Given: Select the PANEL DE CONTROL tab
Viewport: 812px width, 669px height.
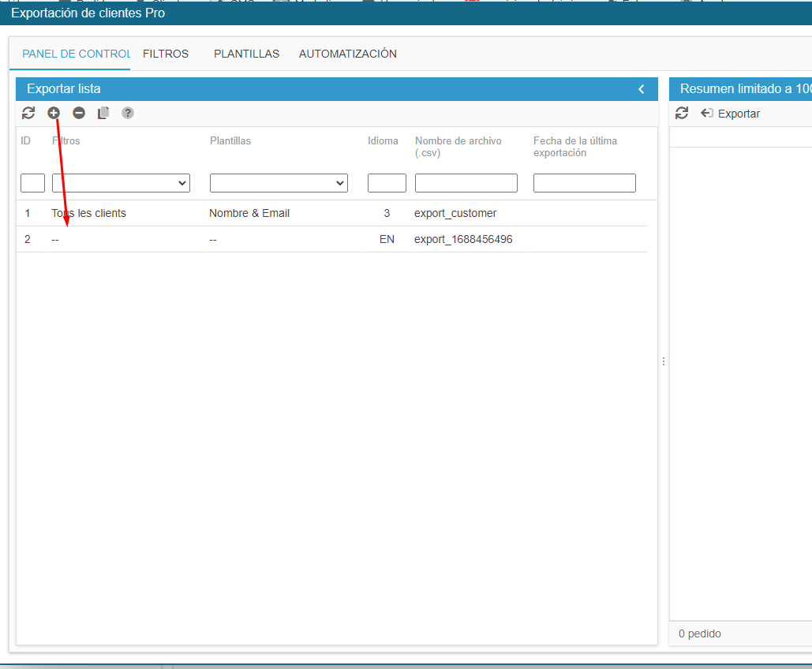Looking at the screenshot, I should 75,54.
